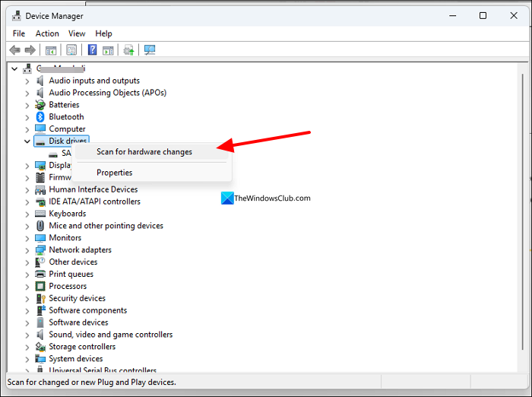
Task: Click the Human Interface Devices icon
Action: tap(40, 189)
